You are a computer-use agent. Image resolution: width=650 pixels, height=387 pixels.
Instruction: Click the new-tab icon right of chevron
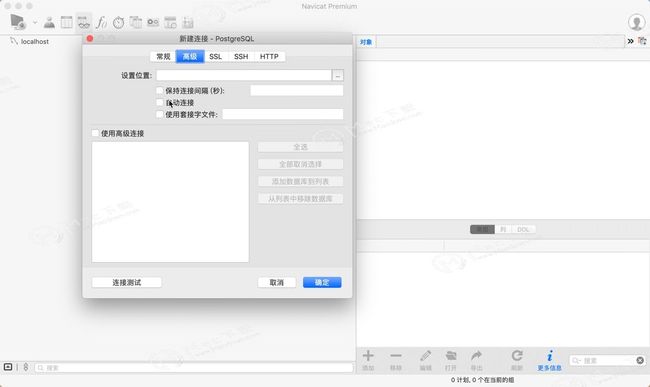pyautogui.click(x=642, y=41)
